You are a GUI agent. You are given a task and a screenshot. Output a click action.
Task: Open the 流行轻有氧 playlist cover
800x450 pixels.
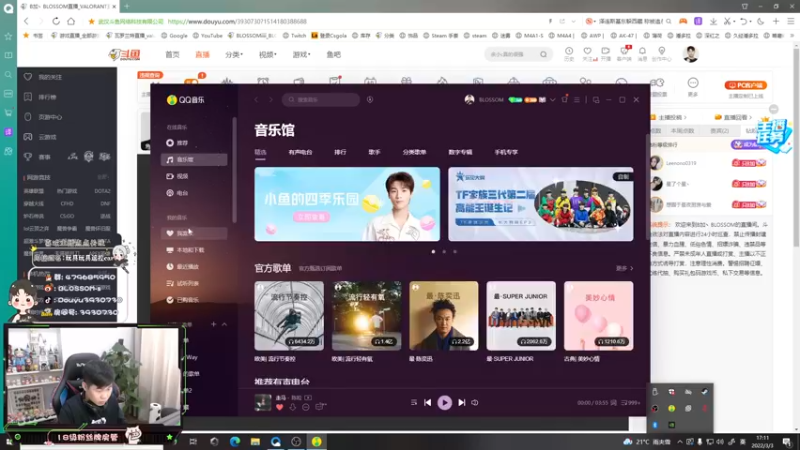[366, 316]
